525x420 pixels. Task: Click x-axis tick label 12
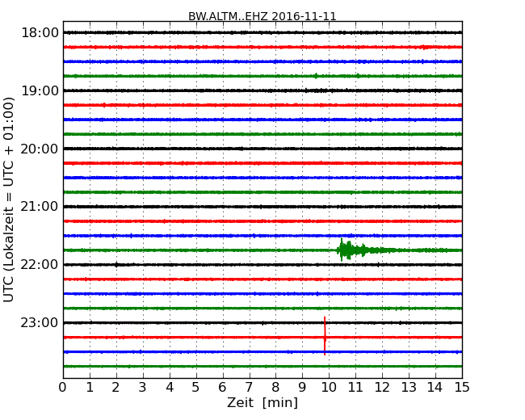pyautogui.click(x=382, y=388)
